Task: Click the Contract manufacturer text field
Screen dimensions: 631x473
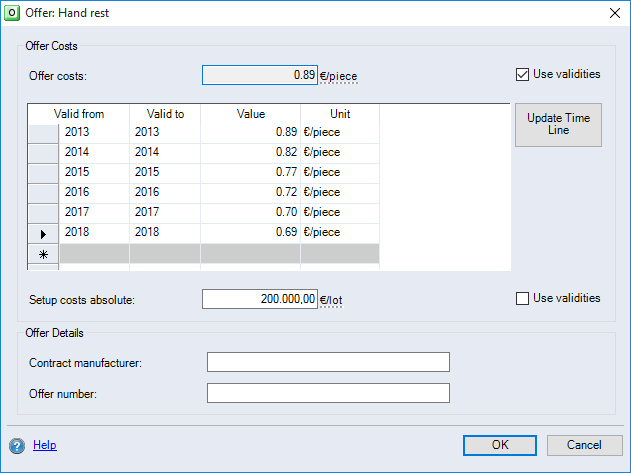Action: tap(328, 362)
